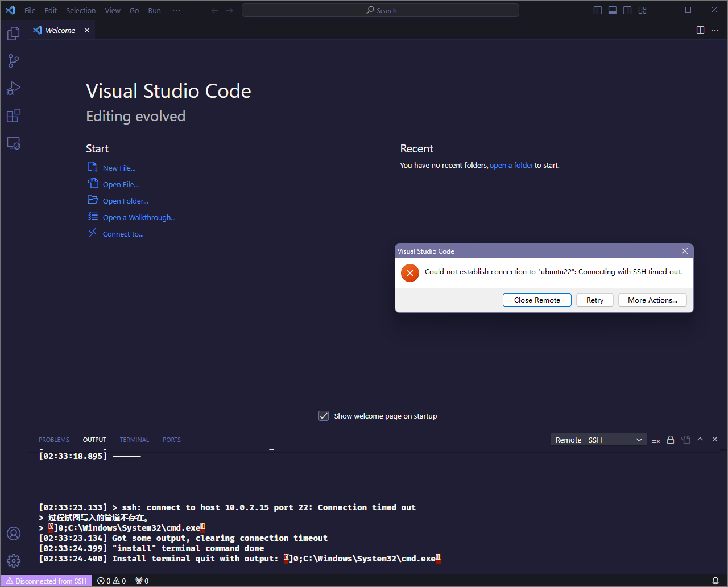
Task: Click Close Remote in error dialog
Action: pos(537,300)
